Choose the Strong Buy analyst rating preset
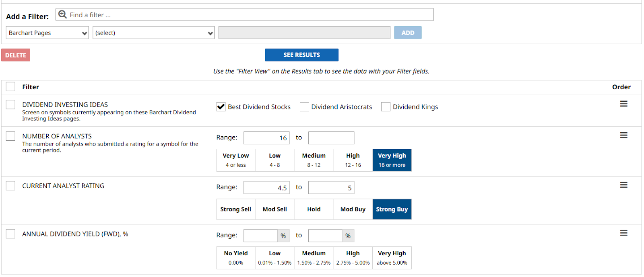This screenshot has width=644, height=277. coord(392,209)
